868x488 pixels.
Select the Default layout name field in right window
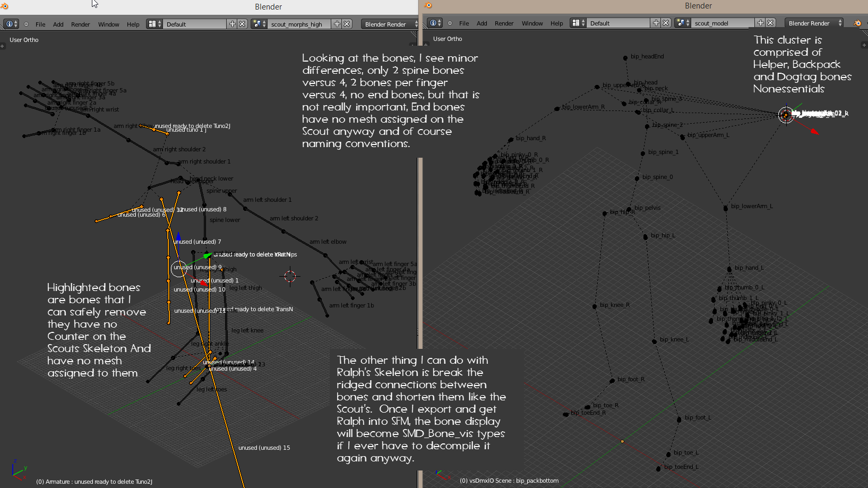coord(618,23)
